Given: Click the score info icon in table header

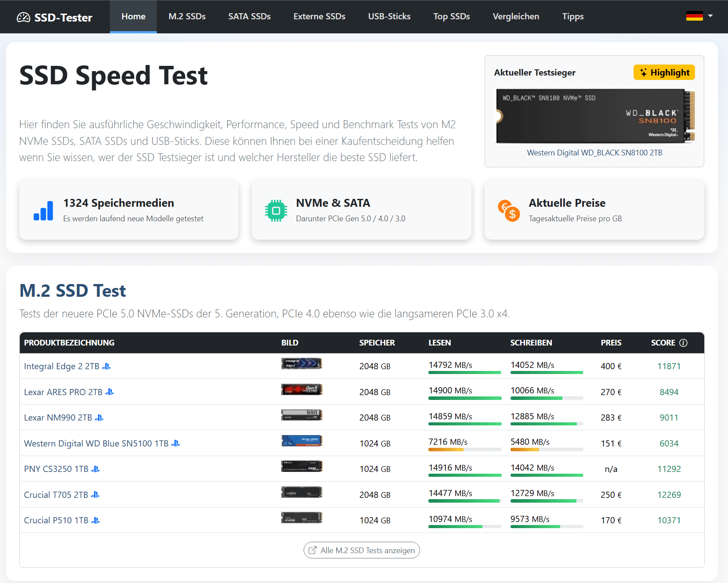Looking at the screenshot, I should click(x=683, y=343).
